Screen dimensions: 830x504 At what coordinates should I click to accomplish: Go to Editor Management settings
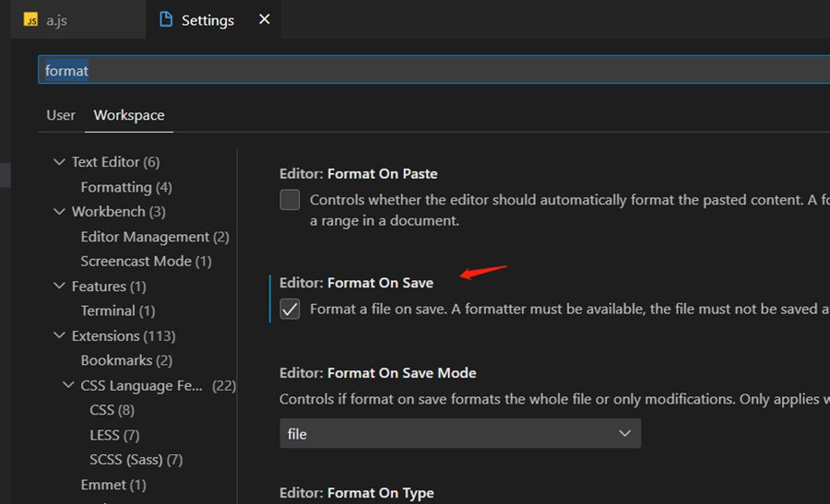point(154,237)
